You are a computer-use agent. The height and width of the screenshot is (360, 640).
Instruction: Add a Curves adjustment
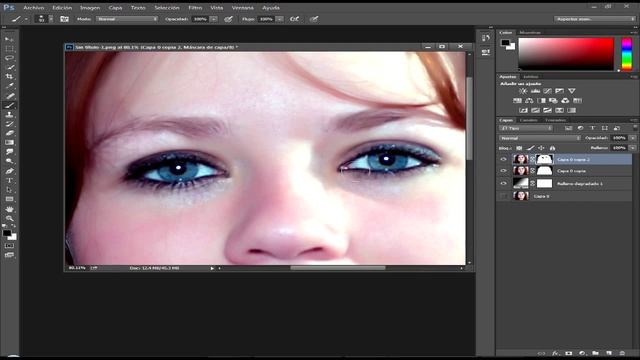click(547, 91)
